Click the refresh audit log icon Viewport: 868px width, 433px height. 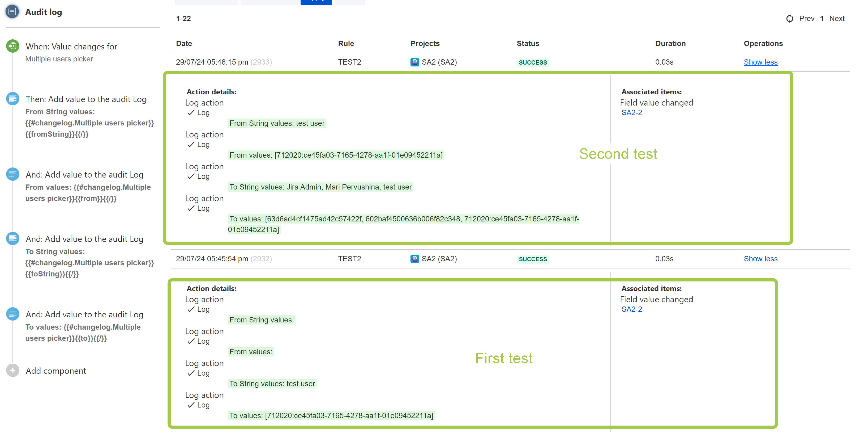tap(789, 19)
